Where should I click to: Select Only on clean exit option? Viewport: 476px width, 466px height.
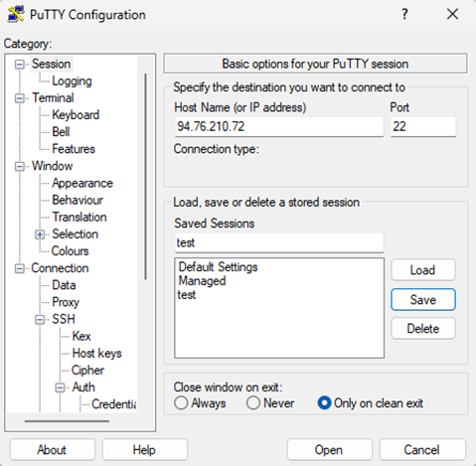(x=324, y=403)
